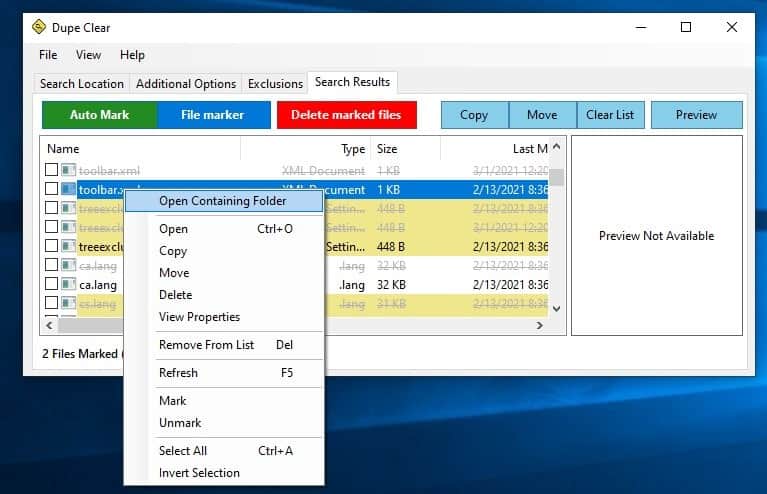The width and height of the screenshot is (767, 494).
Task: Choose Open Ctrl+O in context menu
Action: [224, 228]
